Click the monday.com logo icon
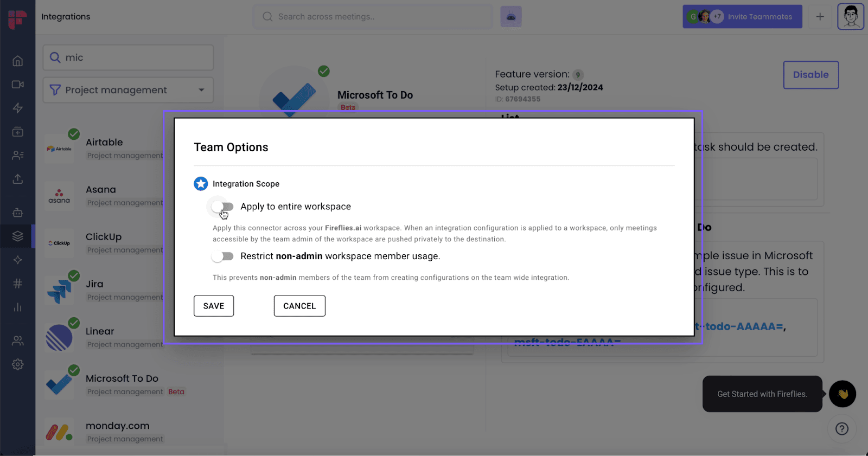This screenshot has height=456, width=868. tap(59, 432)
